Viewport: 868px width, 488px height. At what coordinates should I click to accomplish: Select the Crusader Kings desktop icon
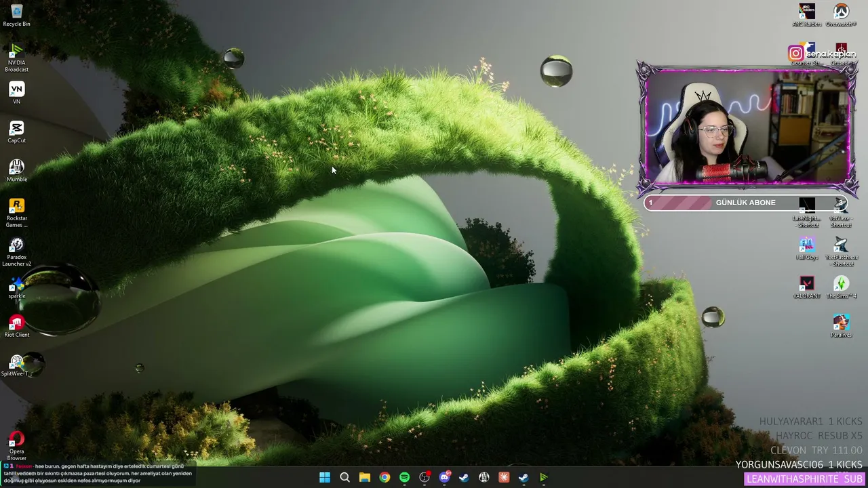(x=841, y=54)
